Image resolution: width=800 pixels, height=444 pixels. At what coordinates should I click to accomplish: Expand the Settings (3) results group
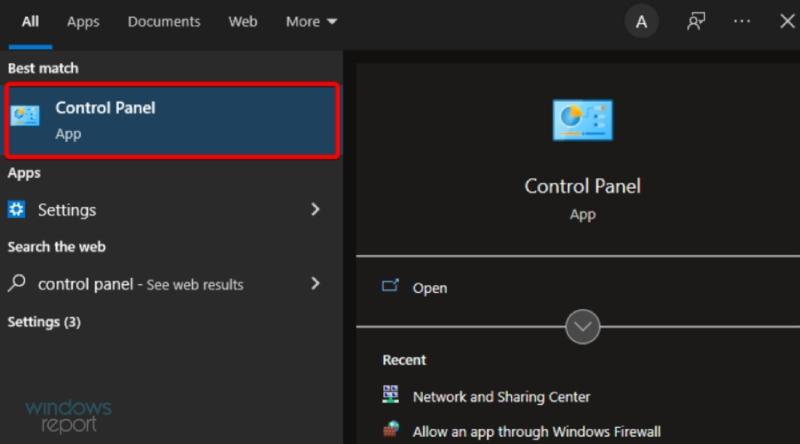tap(44, 322)
